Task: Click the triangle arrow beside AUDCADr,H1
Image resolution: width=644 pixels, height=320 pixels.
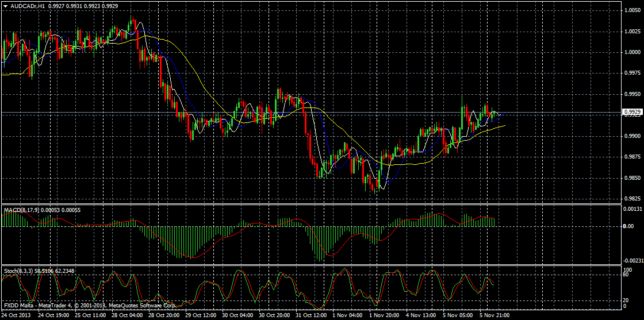Action: (5, 5)
